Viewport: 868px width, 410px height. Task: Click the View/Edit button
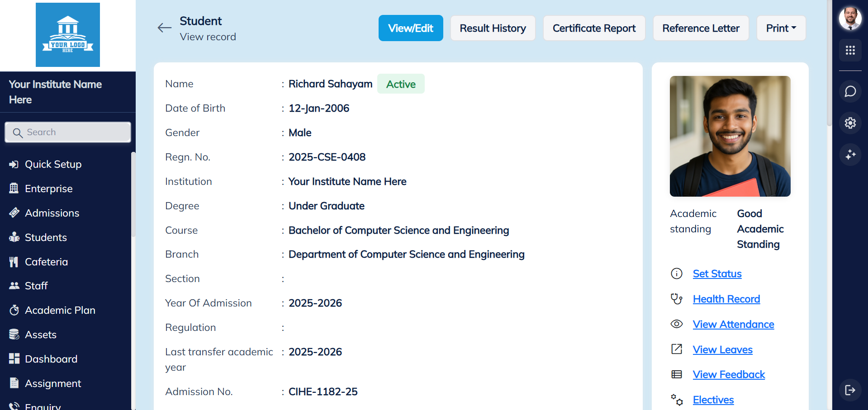point(411,28)
